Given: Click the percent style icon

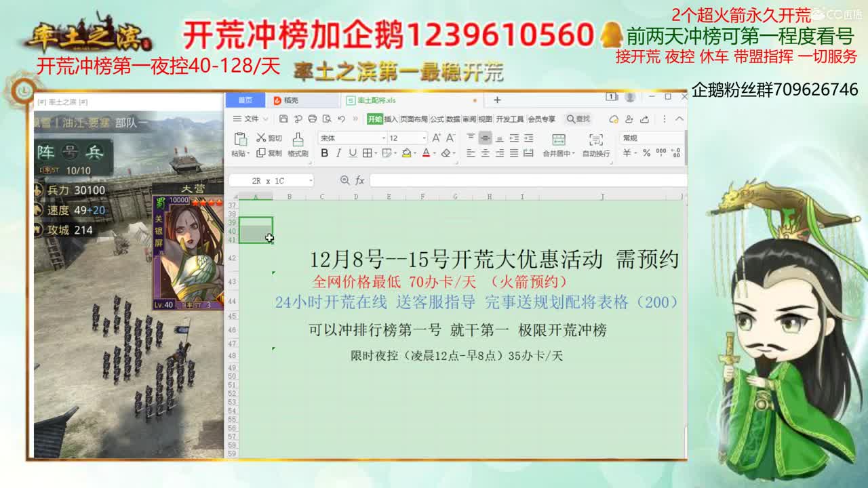Looking at the screenshot, I should click(x=646, y=153).
